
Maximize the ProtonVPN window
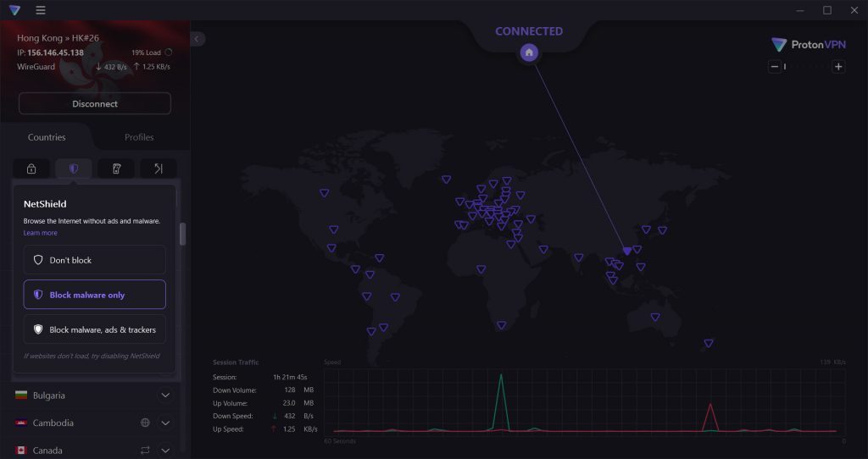click(827, 10)
